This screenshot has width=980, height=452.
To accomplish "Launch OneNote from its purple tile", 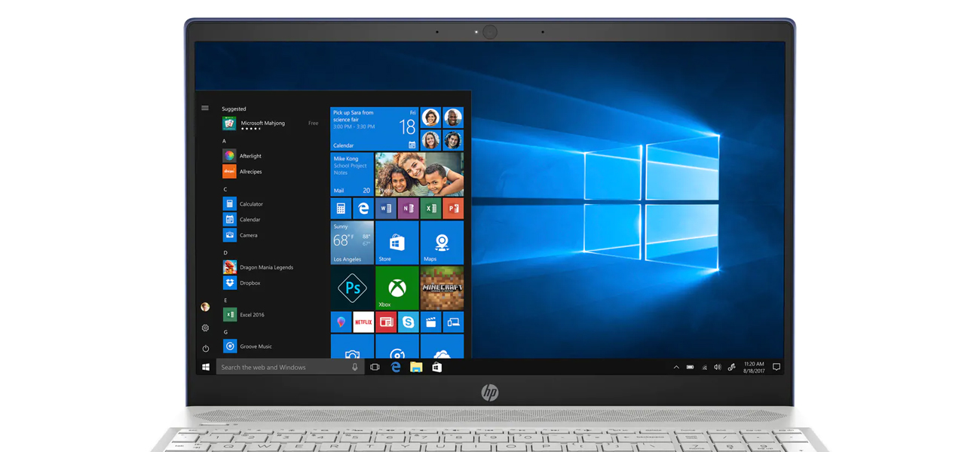I will [x=408, y=208].
